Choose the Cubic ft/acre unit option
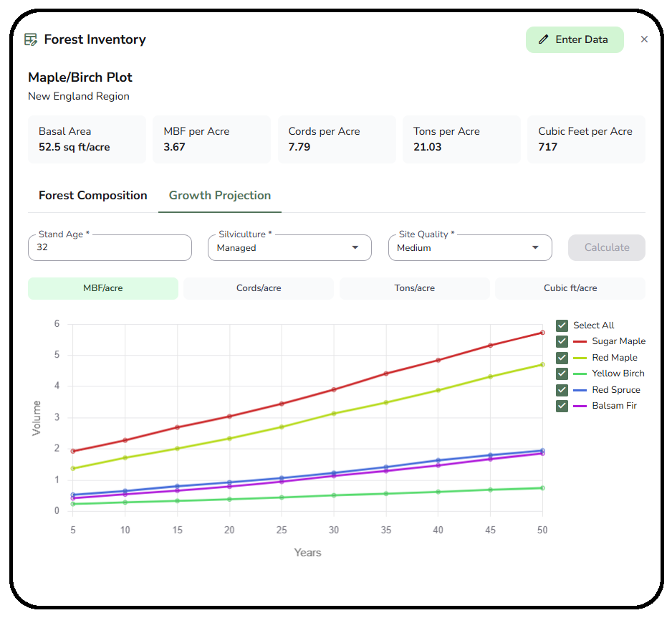Screen dimensions: 672x618 [x=570, y=288]
